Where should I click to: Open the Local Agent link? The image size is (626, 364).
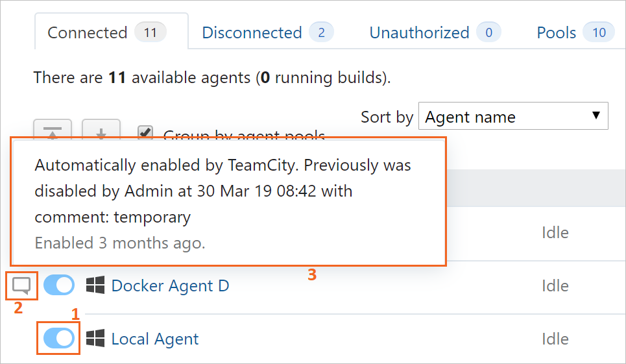coord(155,339)
